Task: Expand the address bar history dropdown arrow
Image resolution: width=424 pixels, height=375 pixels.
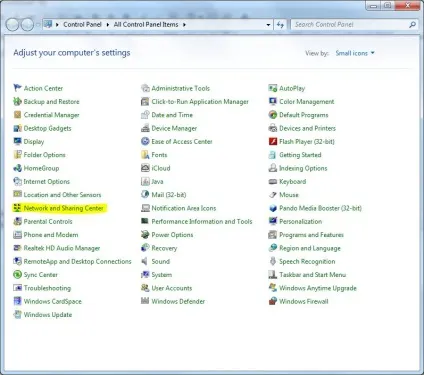Action: click(268, 25)
